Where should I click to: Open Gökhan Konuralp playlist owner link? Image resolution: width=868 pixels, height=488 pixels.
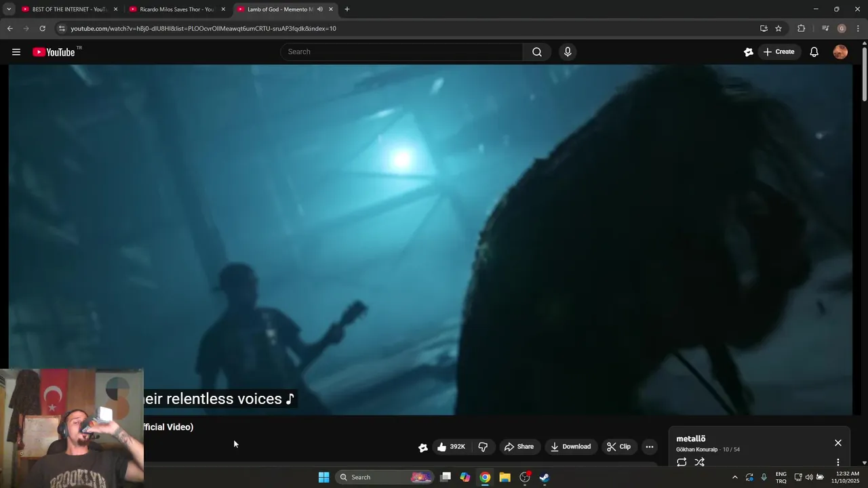[696, 449]
